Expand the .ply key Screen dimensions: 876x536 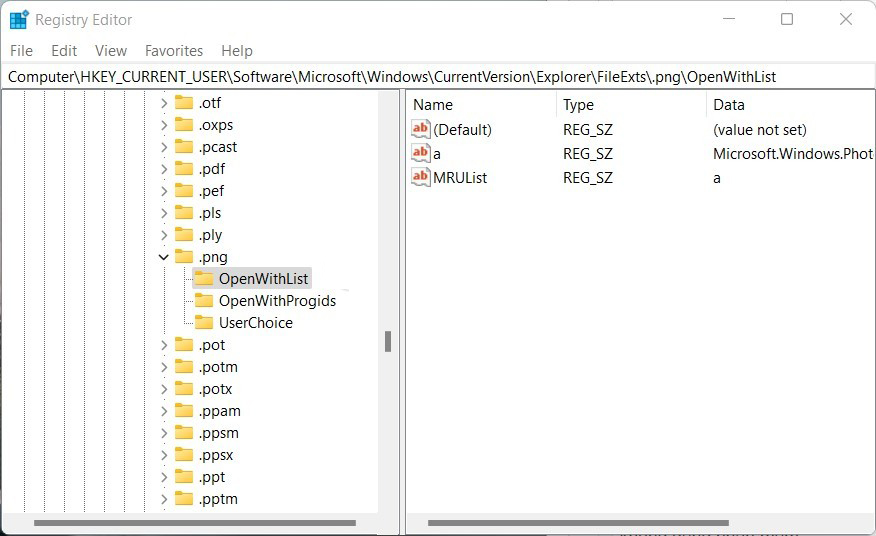(164, 235)
